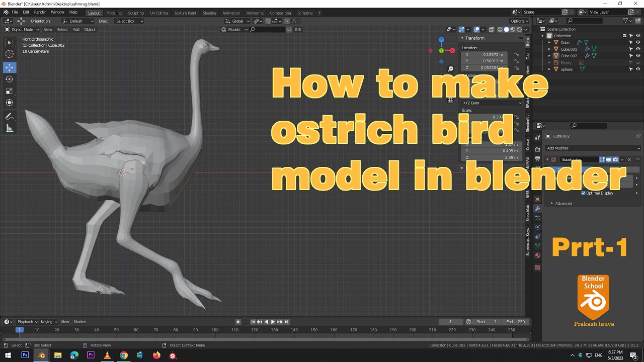Activate the Move tool
This screenshot has width=644, height=362.
click(x=10, y=67)
